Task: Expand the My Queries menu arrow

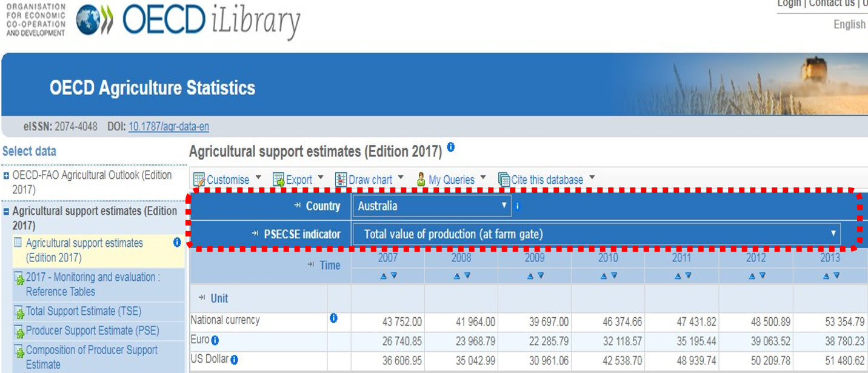Action: (x=483, y=178)
